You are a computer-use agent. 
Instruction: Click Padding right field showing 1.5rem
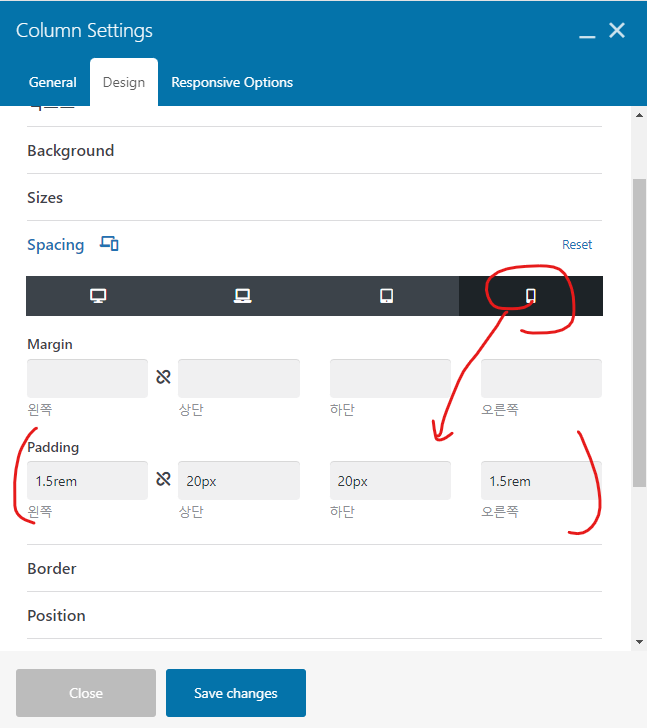pyautogui.click(x=541, y=481)
